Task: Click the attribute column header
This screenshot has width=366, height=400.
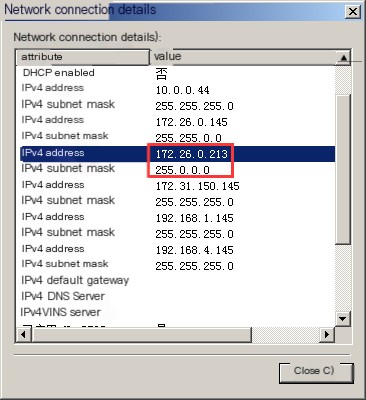Action: 83,57
